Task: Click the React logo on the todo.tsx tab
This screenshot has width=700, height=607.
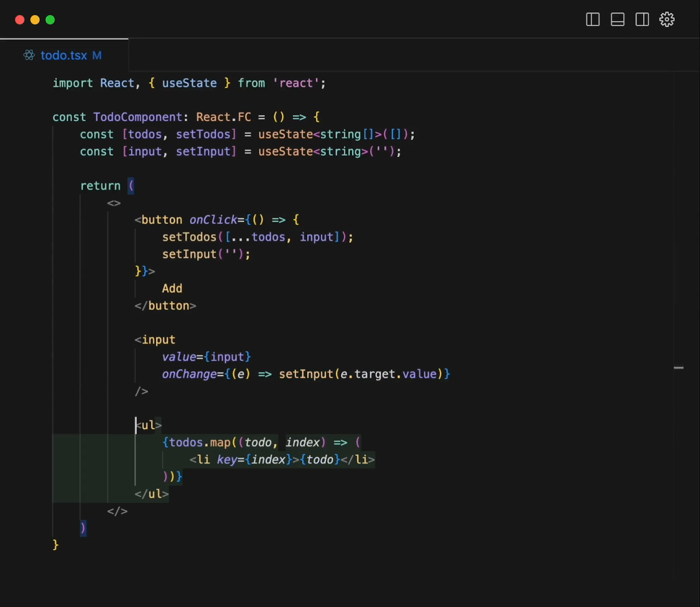Action: coord(29,55)
